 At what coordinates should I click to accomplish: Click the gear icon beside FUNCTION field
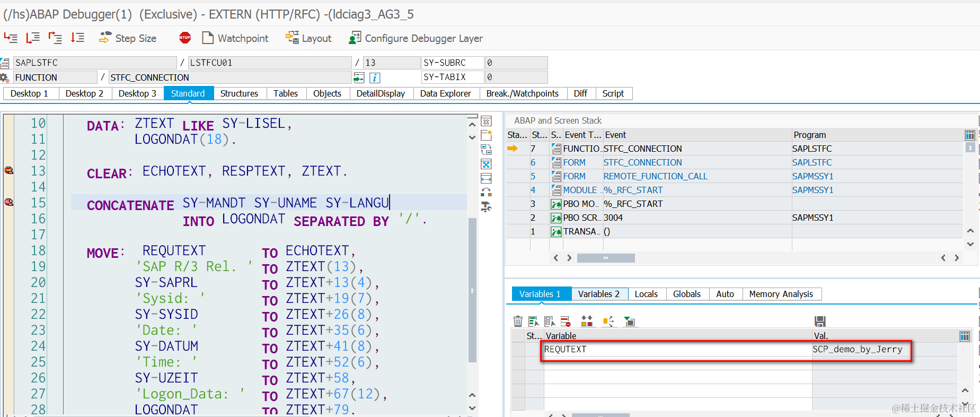(x=5, y=78)
